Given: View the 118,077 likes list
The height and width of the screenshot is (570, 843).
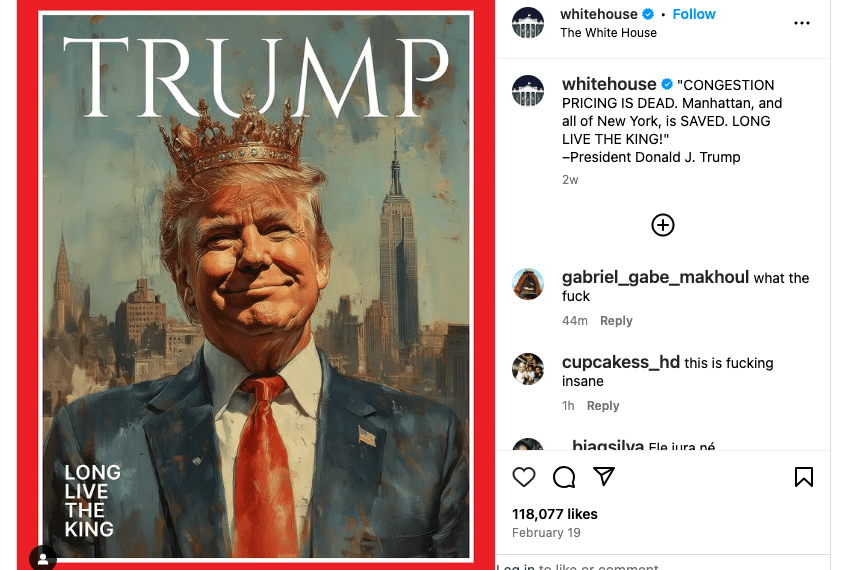Looking at the screenshot, I should click(554, 514).
